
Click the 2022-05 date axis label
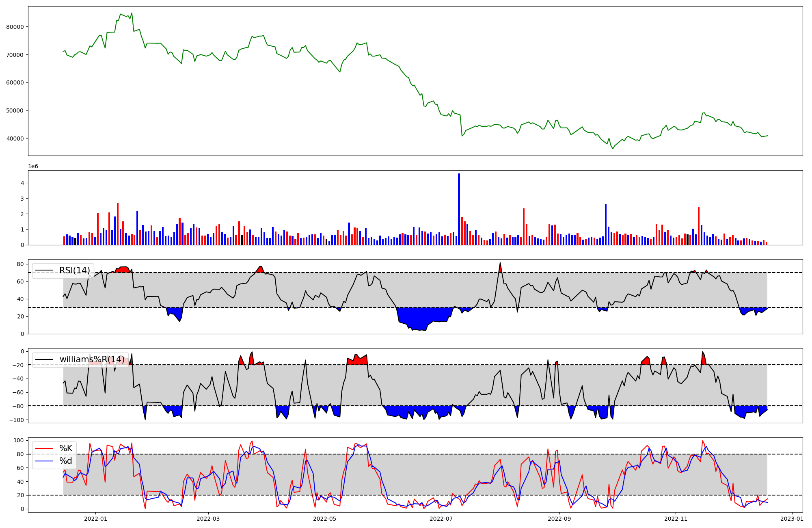325,519
